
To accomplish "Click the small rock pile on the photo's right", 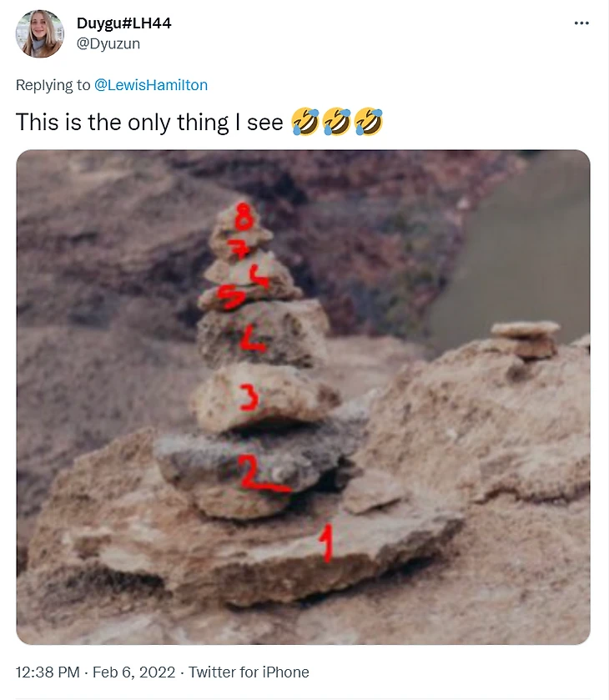I will pos(526,339).
